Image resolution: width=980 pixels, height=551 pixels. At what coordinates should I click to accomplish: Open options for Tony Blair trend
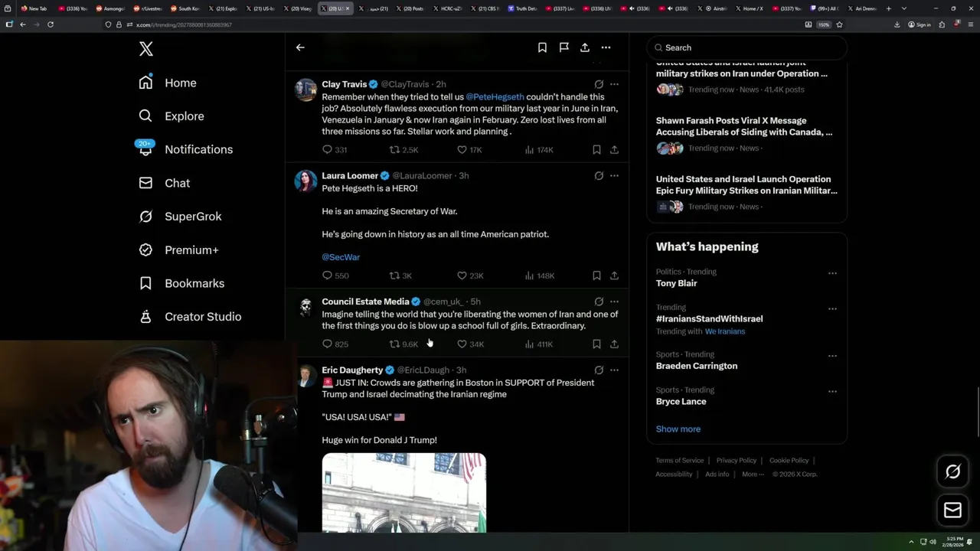(x=832, y=273)
